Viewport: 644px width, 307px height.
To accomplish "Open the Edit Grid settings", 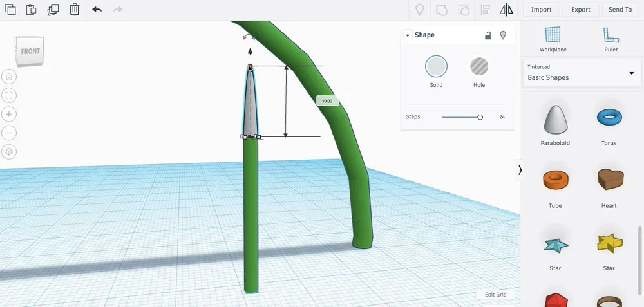I will pyautogui.click(x=495, y=295).
